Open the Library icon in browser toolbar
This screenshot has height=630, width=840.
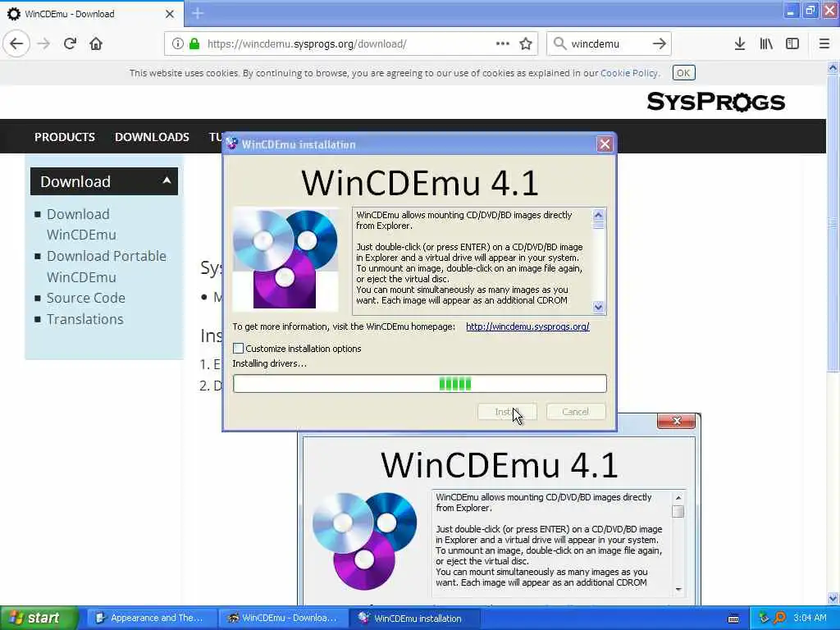(x=766, y=44)
